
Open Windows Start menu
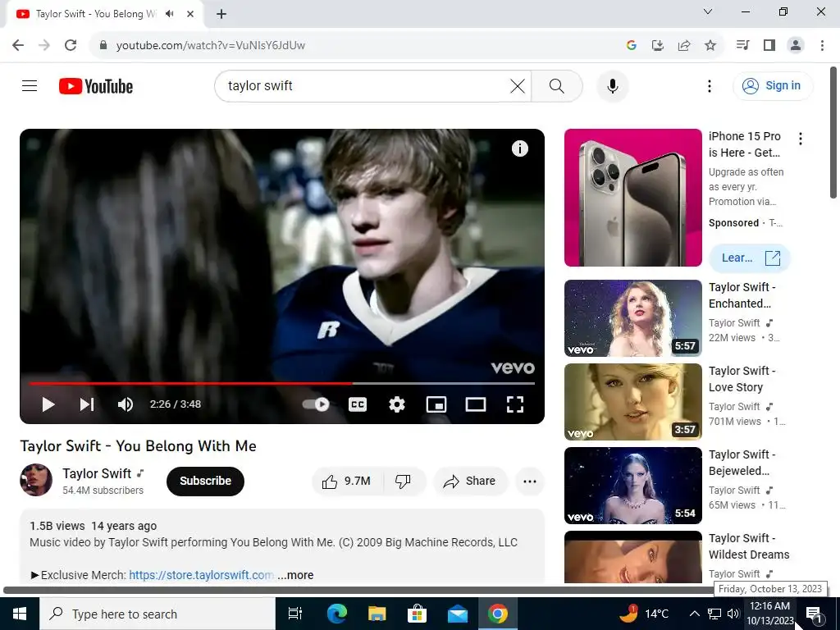[x=20, y=614]
